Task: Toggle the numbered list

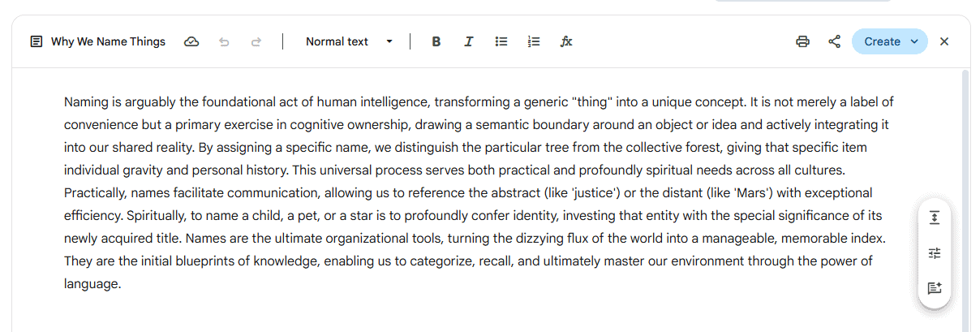Action: [533, 41]
